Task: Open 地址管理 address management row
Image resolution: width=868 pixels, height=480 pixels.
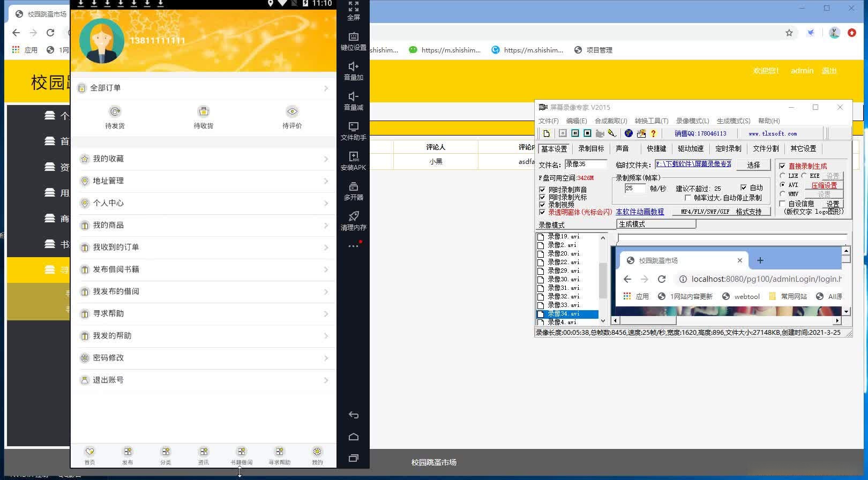Action: 204,181
